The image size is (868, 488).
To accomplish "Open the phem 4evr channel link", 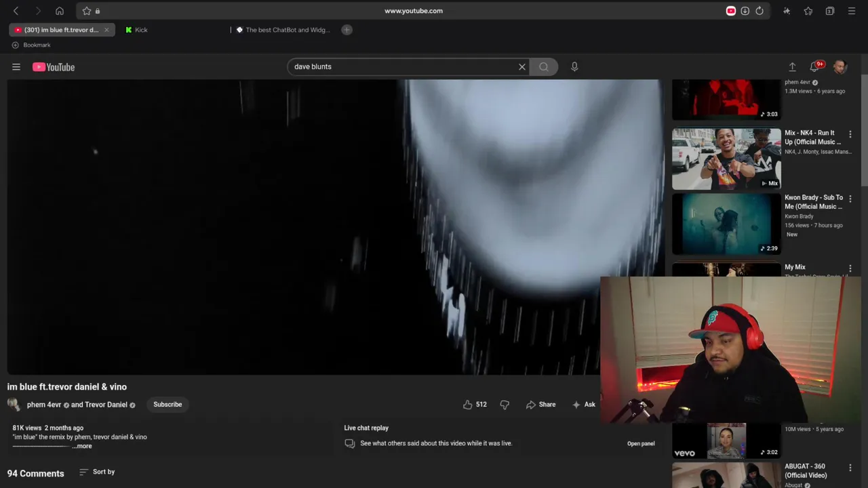I will [44, 405].
